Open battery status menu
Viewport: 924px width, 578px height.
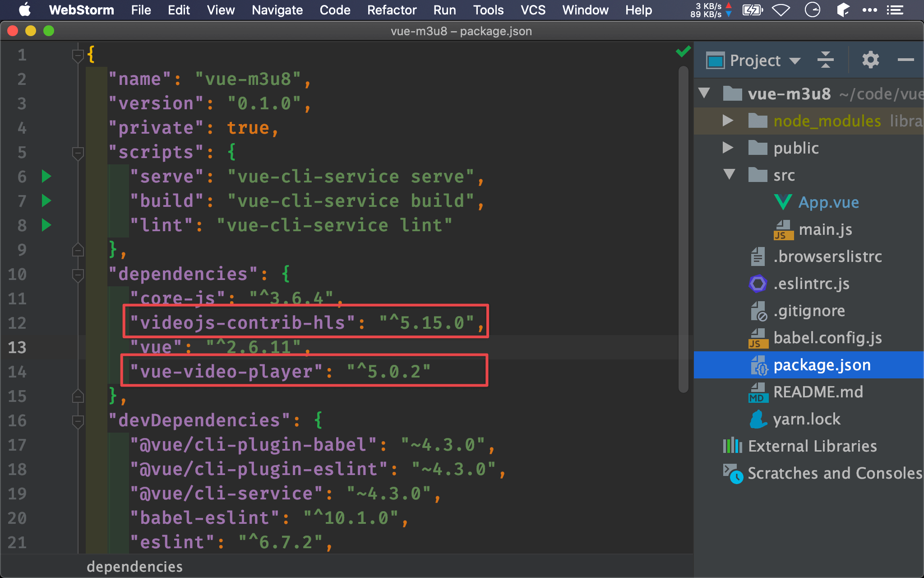(x=753, y=10)
